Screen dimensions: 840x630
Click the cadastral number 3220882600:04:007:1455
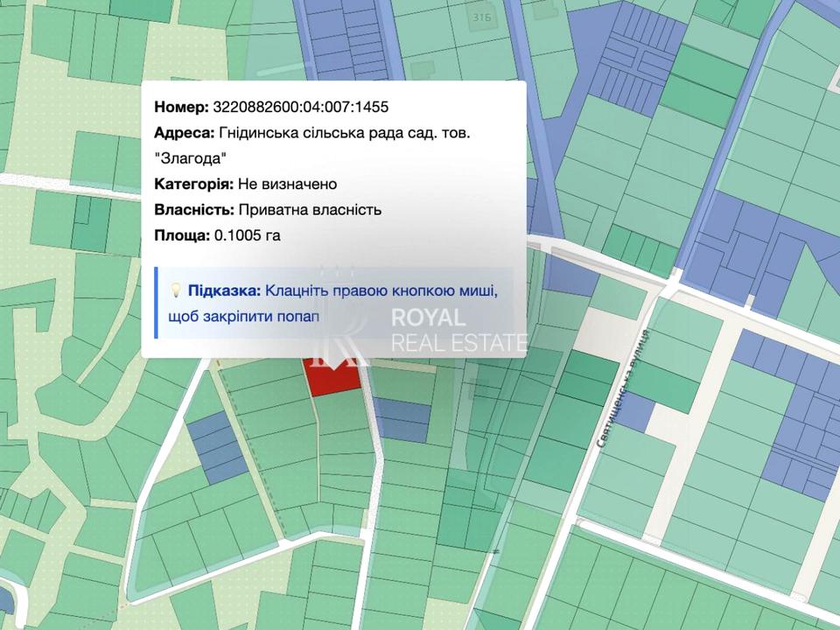(x=301, y=107)
